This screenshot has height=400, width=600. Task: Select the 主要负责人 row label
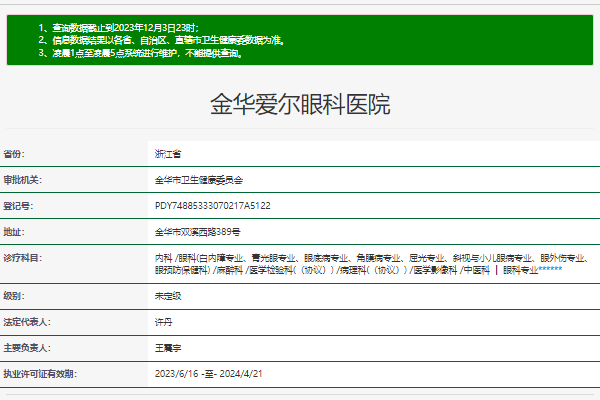[x=26, y=348]
